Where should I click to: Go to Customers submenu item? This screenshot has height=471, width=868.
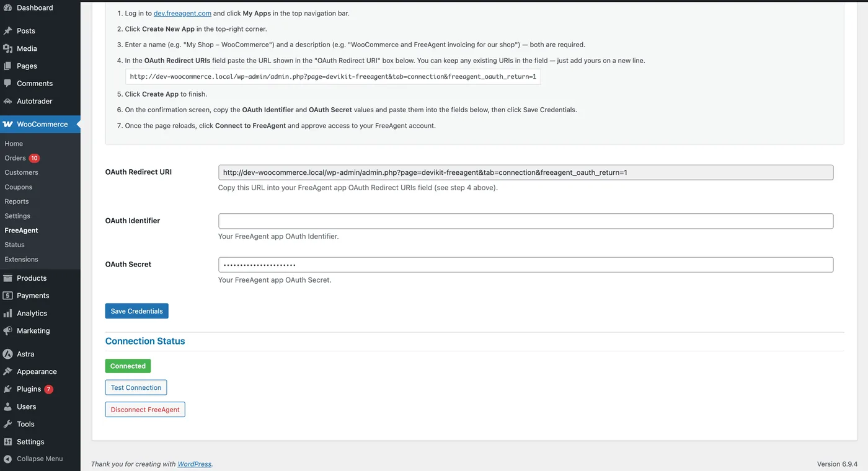point(21,172)
